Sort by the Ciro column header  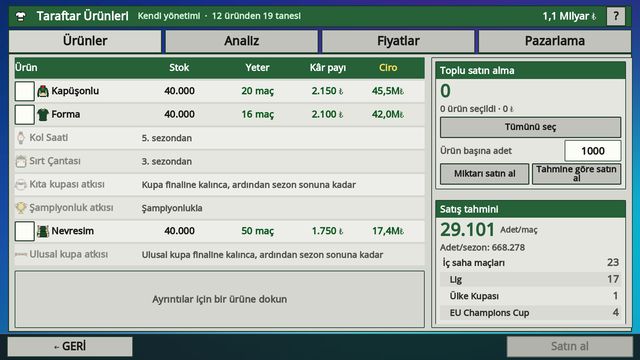tap(388, 68)
